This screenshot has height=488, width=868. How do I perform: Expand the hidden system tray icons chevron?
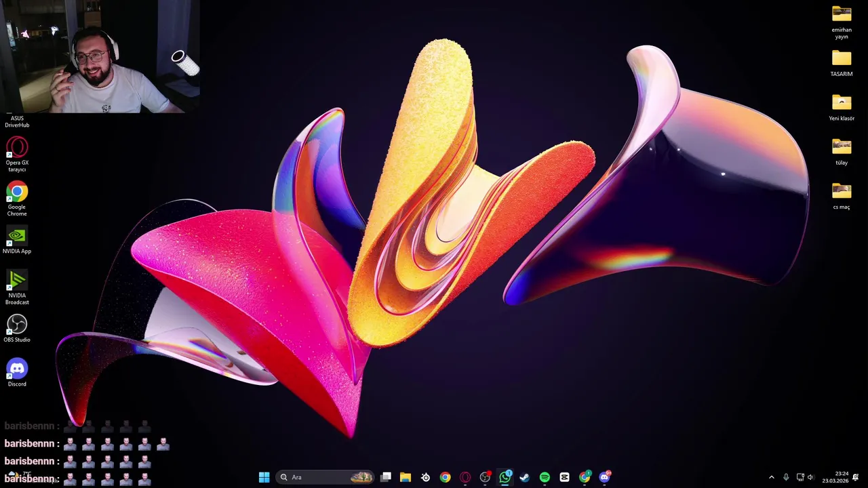click(771, 477)
